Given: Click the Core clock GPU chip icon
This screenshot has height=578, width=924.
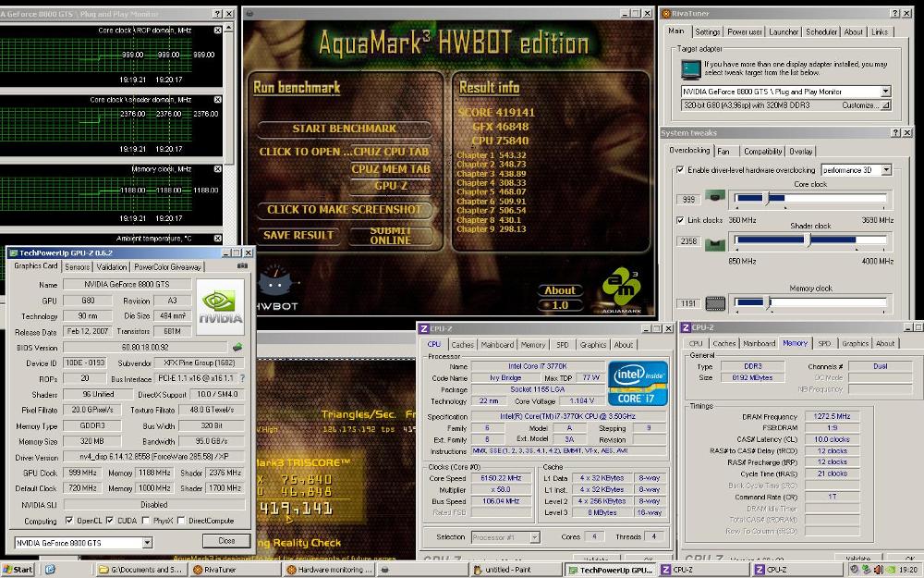Looking at the screenshot, I should (715, 196).
